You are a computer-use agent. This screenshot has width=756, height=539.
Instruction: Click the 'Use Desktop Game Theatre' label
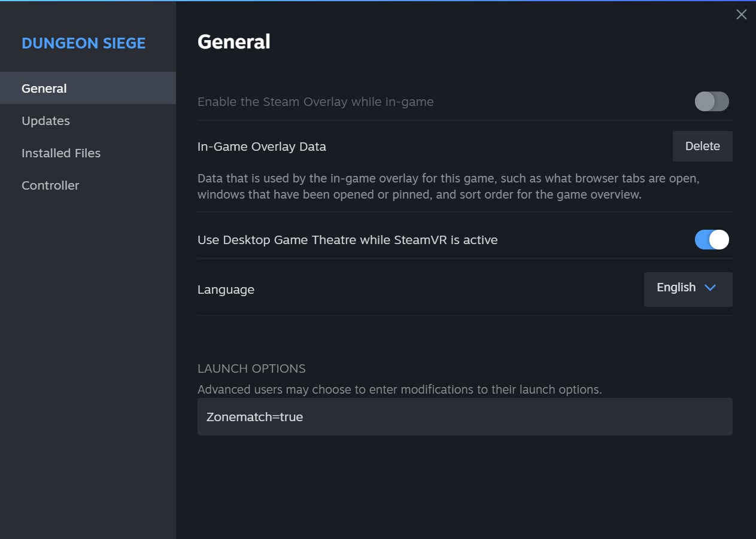[347, 240]
